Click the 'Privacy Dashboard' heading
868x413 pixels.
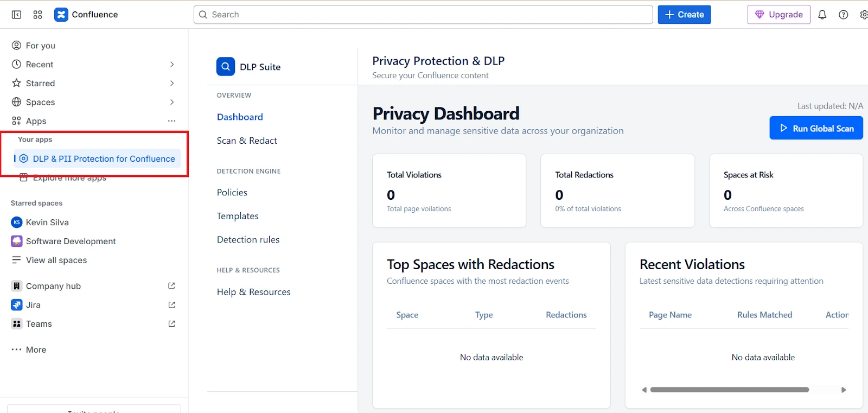click(x=446, y=113)
